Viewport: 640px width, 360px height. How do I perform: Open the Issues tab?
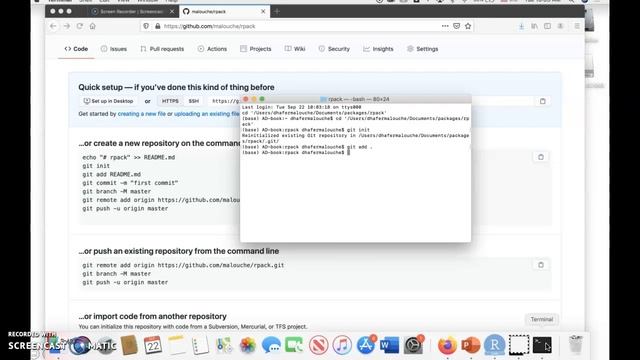[114, 49]
